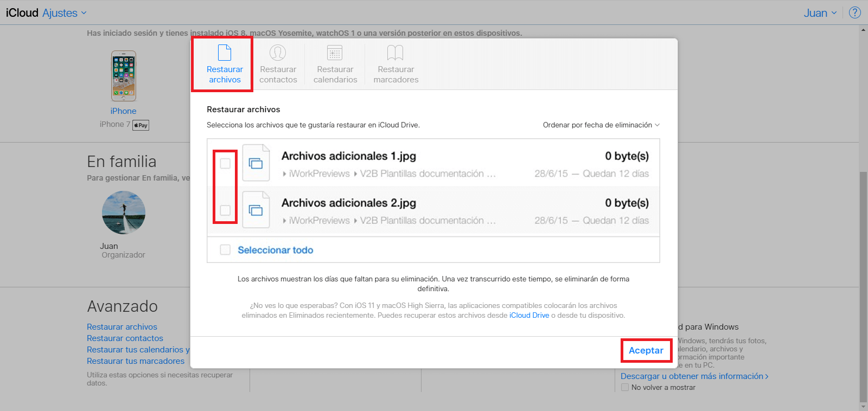Click the Seleccionar todo label
Image resolution: width=868 pixels, height=411 pixels.
(x=276, y=250)
